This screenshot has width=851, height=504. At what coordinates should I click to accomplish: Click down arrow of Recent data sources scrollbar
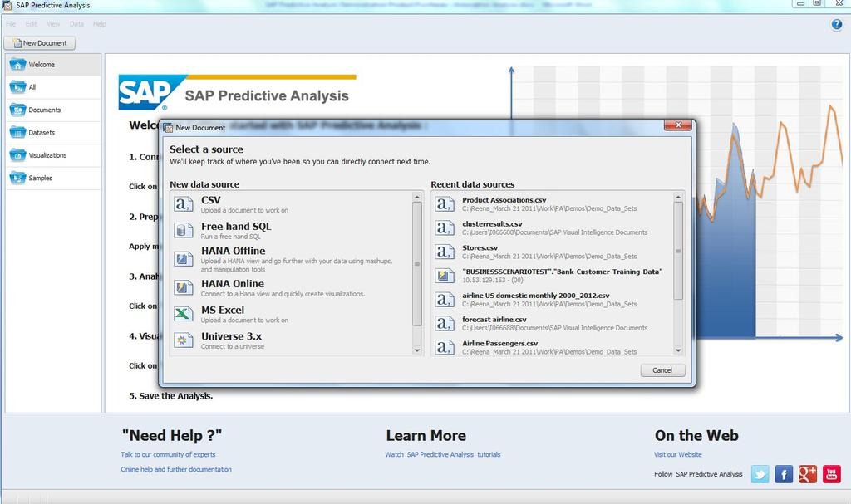pos(678,350)
